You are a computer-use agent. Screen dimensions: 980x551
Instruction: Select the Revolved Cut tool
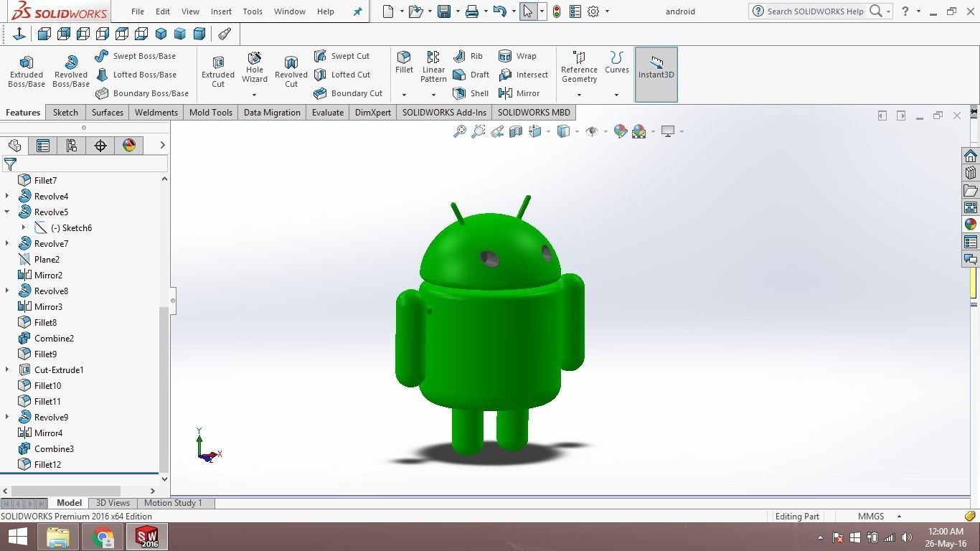pos(291,72)
